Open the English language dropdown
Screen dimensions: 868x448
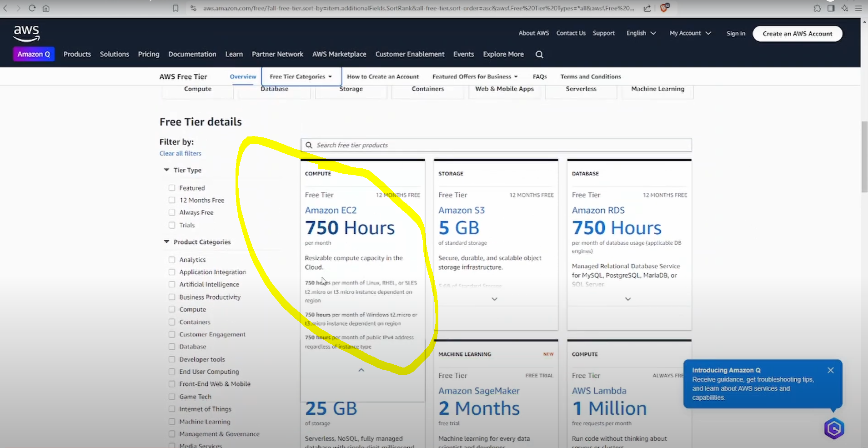pyautogui.click(x=641, y=33)
